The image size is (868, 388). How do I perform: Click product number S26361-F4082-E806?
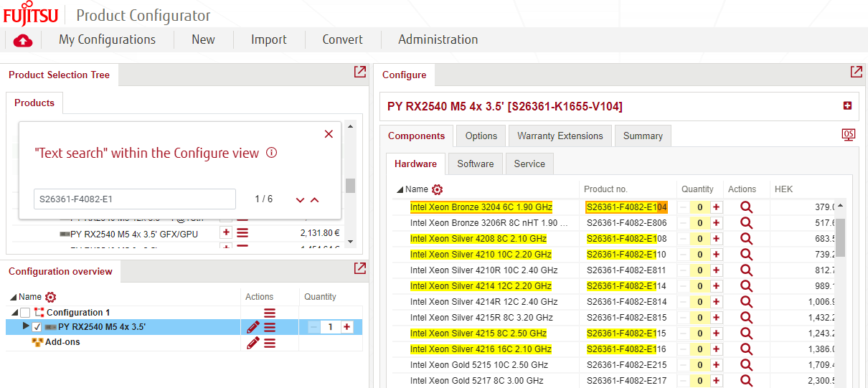[x=627, y=222]
